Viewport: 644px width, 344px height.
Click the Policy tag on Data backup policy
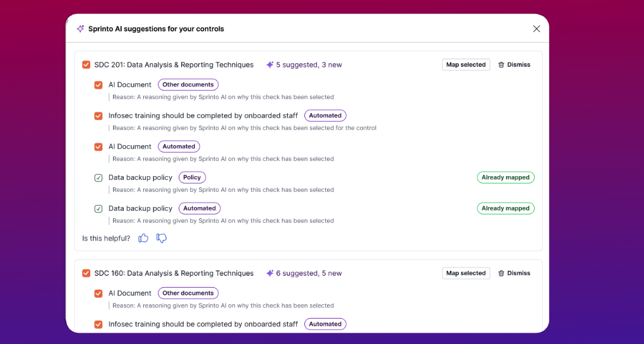pyautogui.click(x=192, y=177)
